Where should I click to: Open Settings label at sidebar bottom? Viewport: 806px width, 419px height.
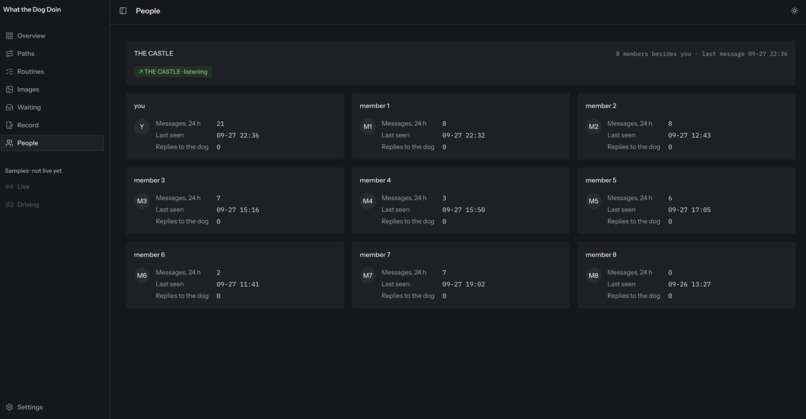click(30, 407)
